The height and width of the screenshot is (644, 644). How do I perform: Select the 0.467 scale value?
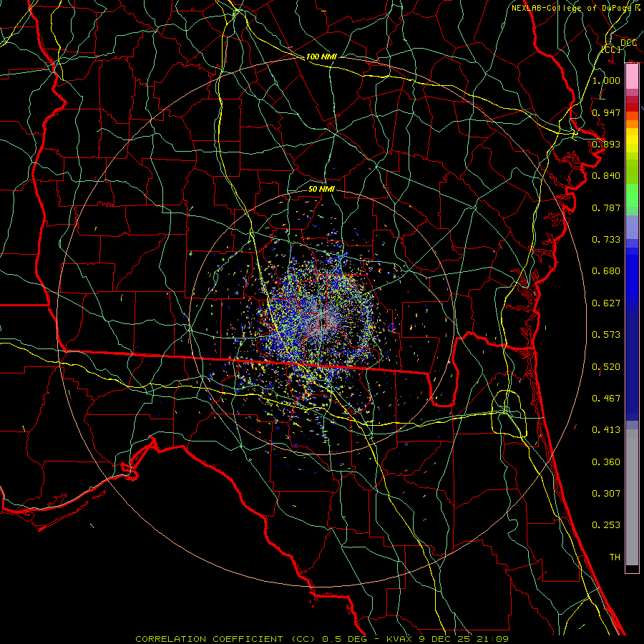[606, 399]
